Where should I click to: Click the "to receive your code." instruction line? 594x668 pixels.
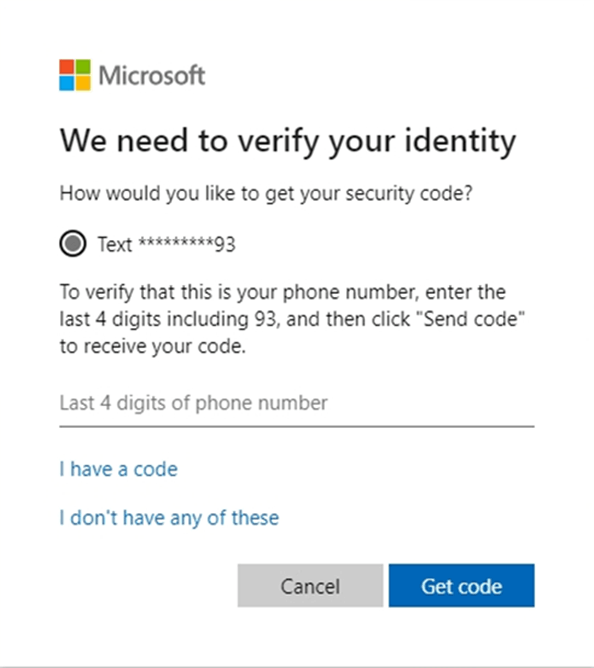(x=153, y=346)
